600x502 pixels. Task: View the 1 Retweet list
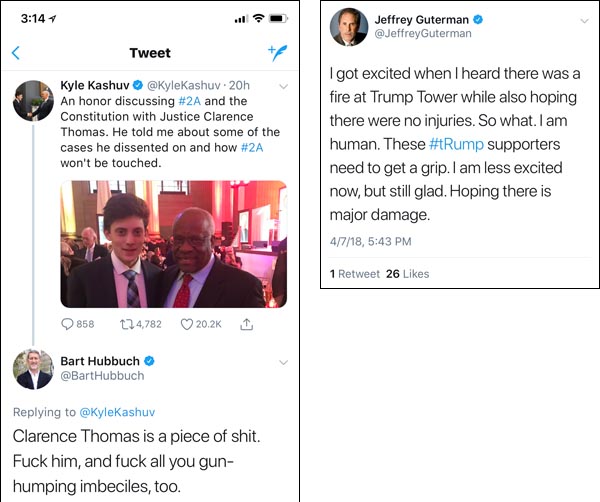pyautogui.click(x=354, y=273)
